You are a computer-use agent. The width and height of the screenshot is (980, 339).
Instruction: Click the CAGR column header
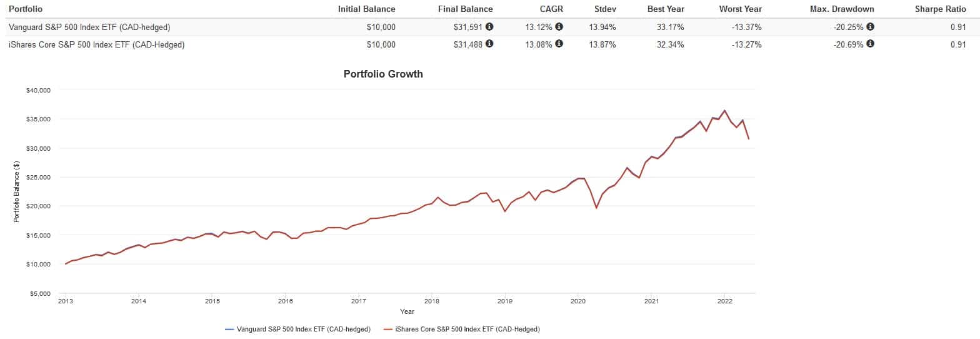point(551,9)
